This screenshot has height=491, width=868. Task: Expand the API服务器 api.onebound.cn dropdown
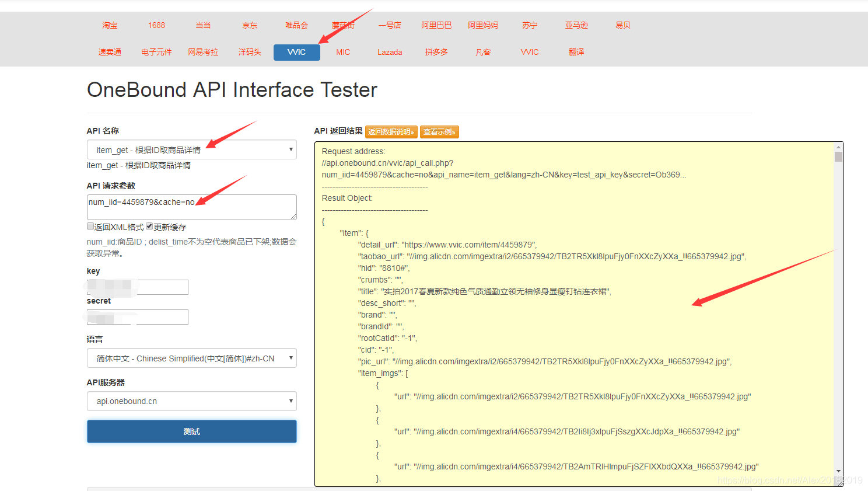point(192,401)
